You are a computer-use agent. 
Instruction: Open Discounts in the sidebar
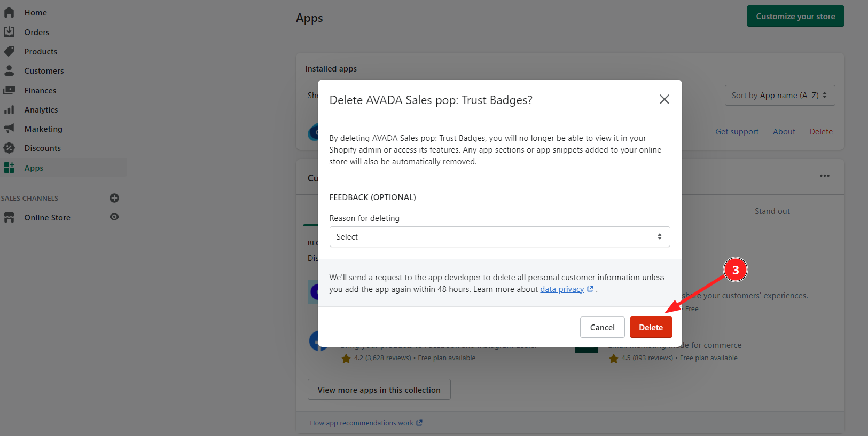pyautogui.click(x=42, y=148)
